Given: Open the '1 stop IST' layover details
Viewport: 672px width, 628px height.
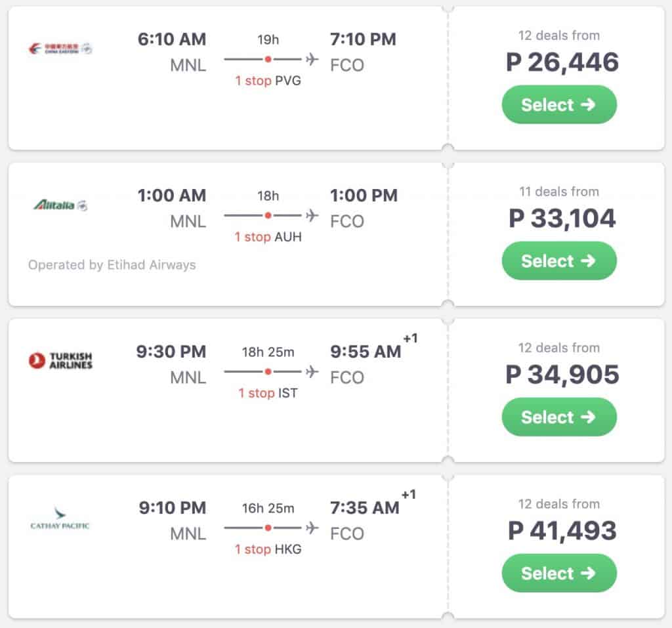Looking at the screenshot, I should (x=268, y=393).
